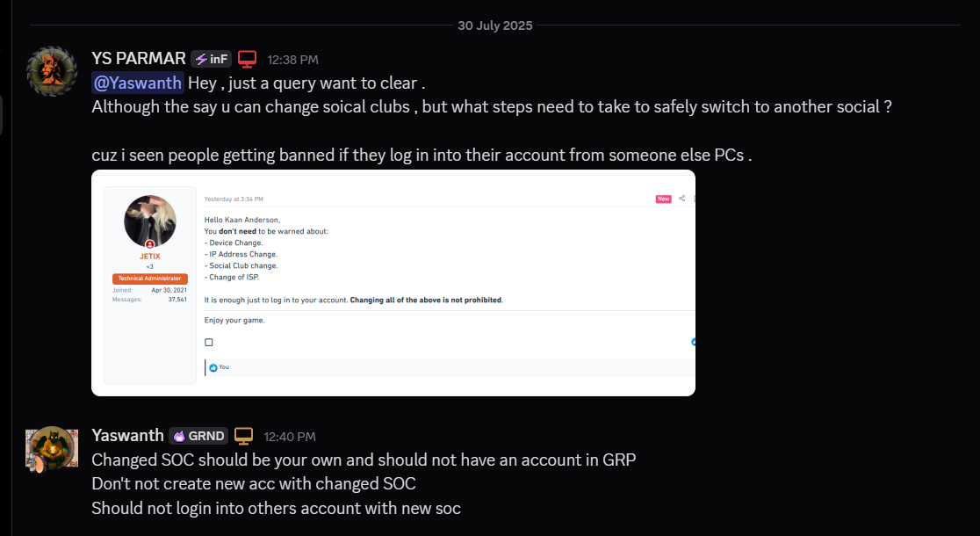The width and height of the screenshot is (980, 536).
Task: Click the flame 'GRND' badge beside Yaswanth
Action: click(198, 436)
